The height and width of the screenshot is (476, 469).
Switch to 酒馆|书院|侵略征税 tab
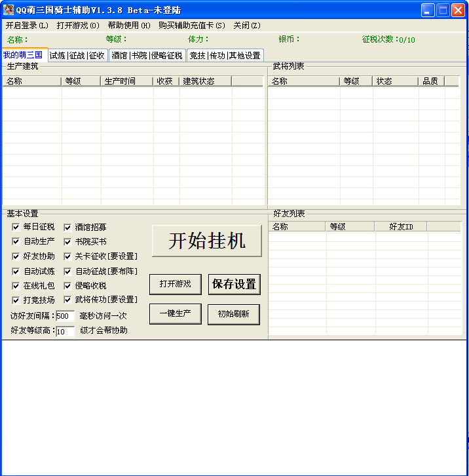147,56
